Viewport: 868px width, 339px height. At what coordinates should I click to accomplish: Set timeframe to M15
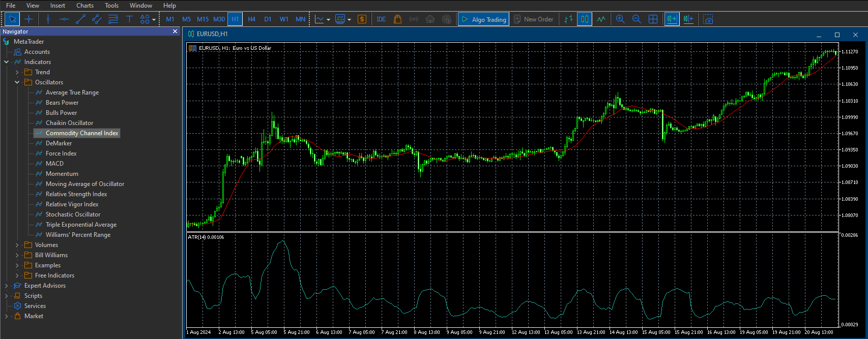point(202,19)
